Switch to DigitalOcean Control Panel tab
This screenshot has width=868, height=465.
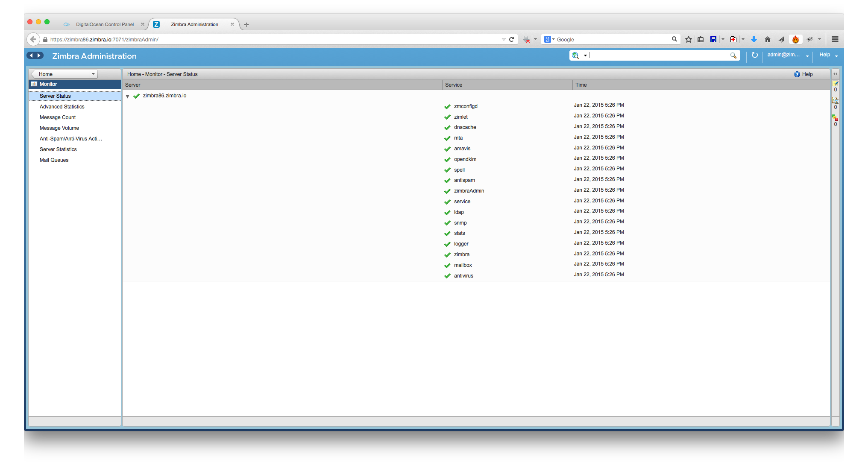coord(104,24)
